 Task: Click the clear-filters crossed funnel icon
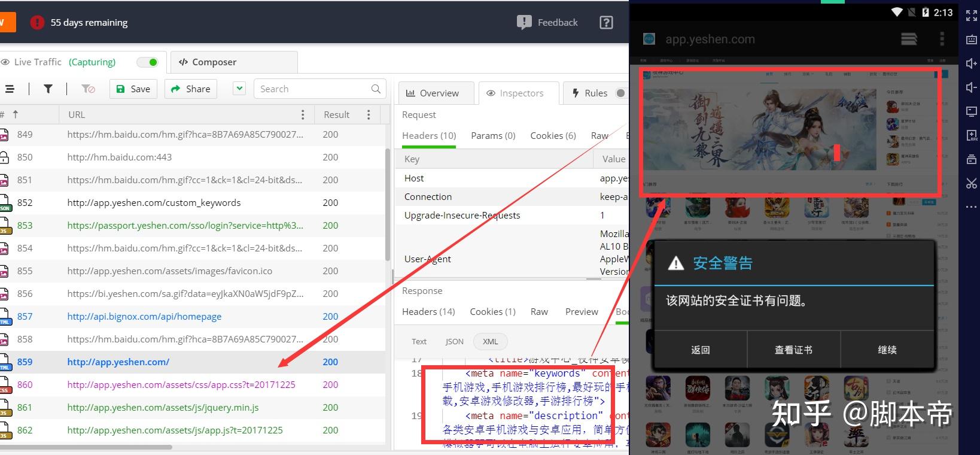click(88, 89)
